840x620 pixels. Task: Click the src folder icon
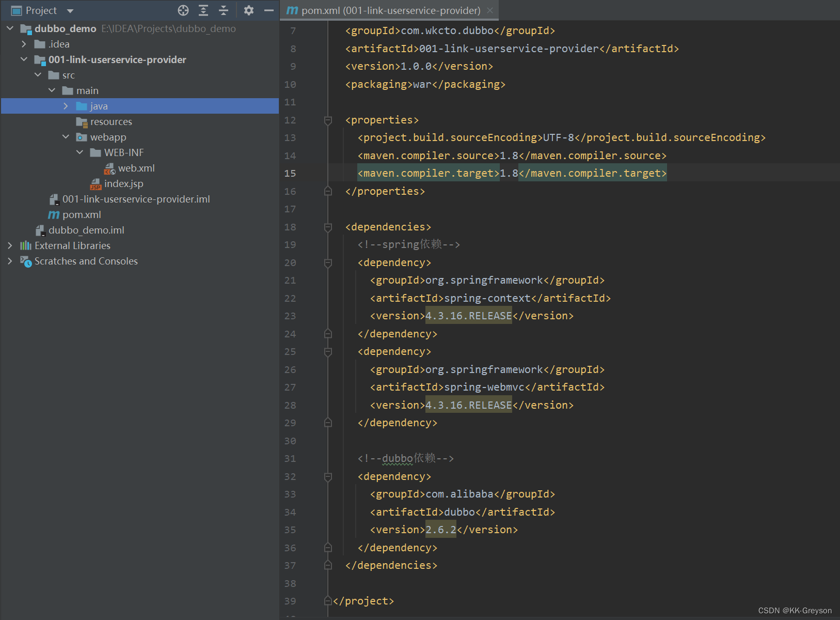(x=54, y=75)
